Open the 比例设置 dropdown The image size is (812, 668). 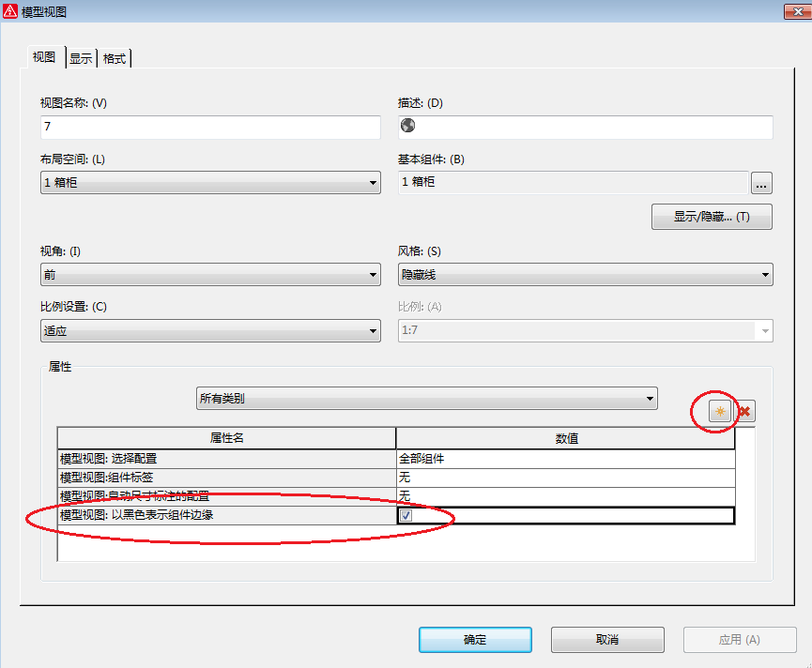[x=373, y=330]
